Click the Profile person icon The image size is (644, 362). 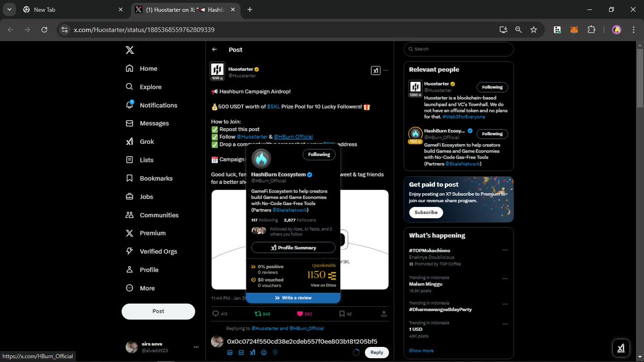pyautogui.click(x=129, y=270)
